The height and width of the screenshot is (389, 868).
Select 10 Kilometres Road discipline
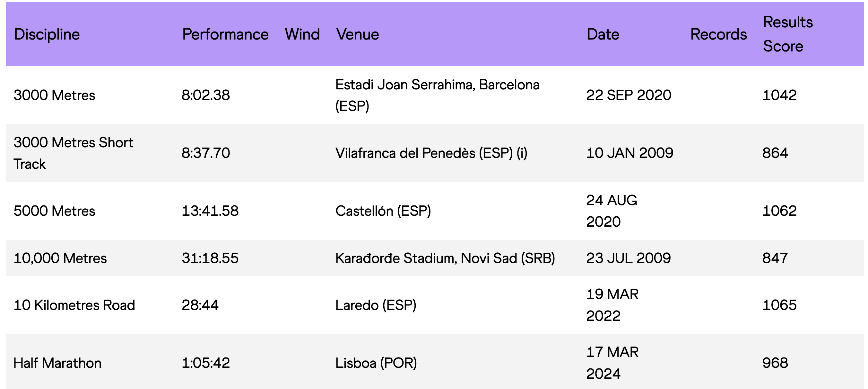tap(74, 305)
